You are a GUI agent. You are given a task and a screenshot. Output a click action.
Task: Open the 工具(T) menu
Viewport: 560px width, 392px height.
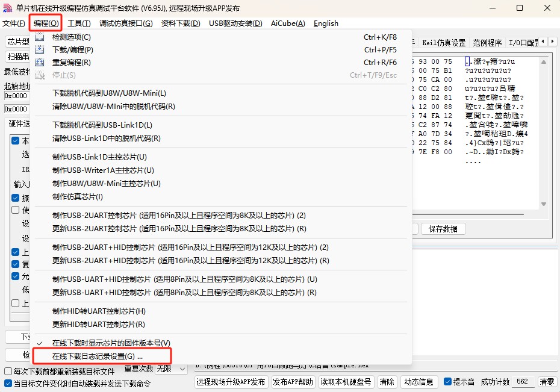[79, 23]
